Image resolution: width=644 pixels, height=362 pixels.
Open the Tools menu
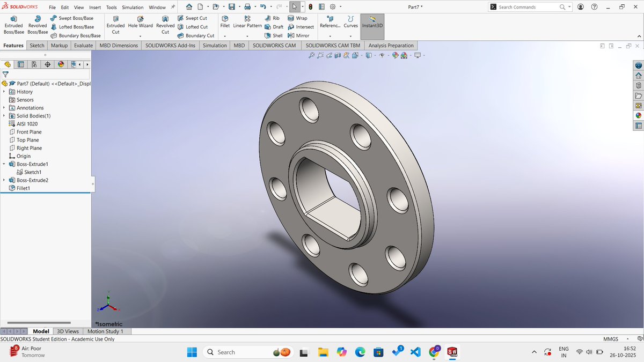pos(112,8)
